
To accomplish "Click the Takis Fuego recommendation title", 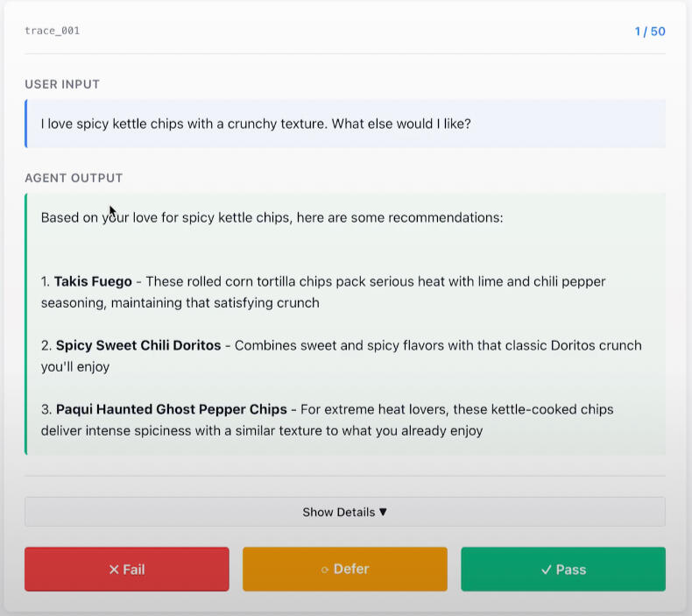I will click(x=93, y=281).
